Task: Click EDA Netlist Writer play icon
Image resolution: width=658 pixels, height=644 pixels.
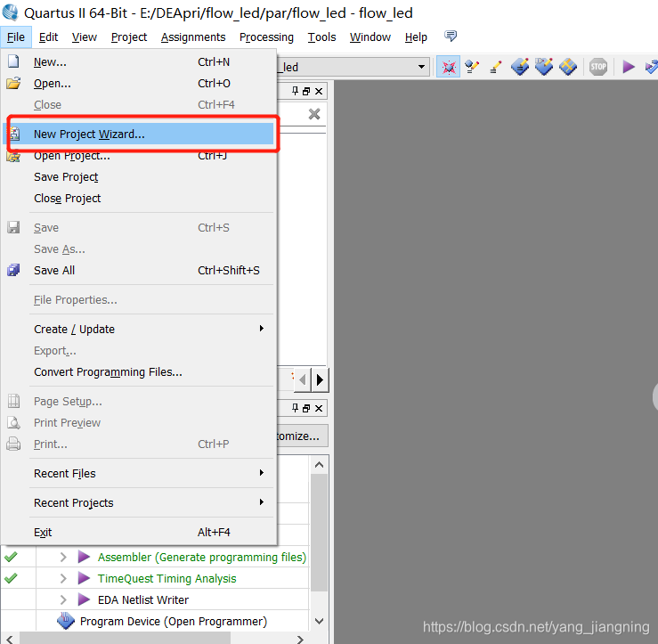Action: (84, 600)
